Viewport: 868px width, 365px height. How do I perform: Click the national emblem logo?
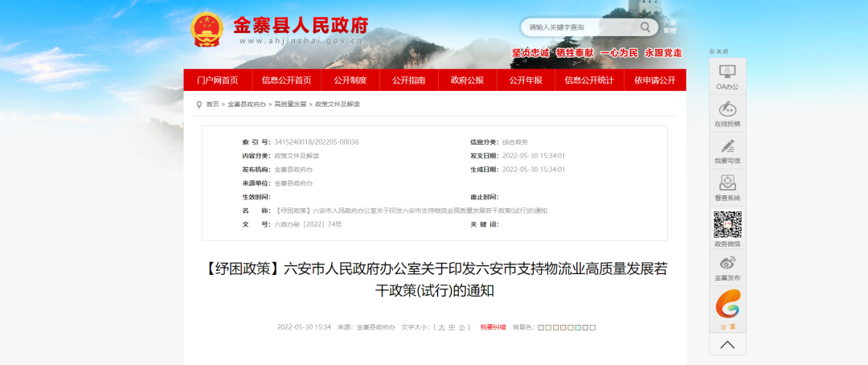coord(207,30)
